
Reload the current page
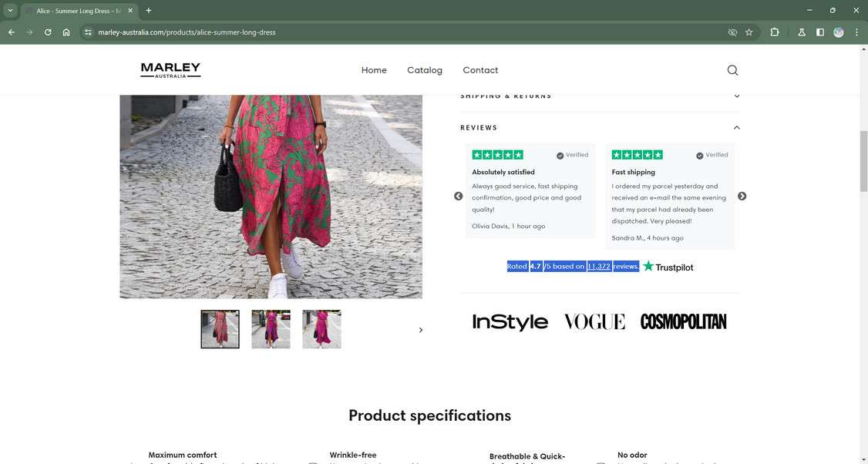(47, 32)
